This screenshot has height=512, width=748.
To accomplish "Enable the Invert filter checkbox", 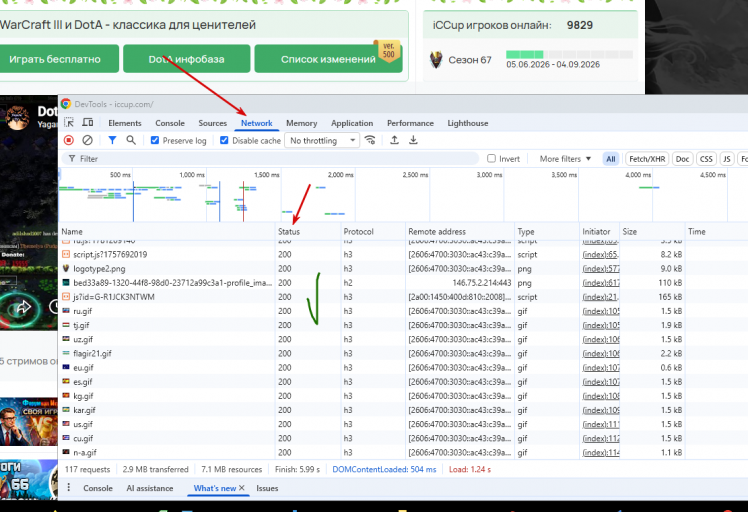I will click(491, 158).
